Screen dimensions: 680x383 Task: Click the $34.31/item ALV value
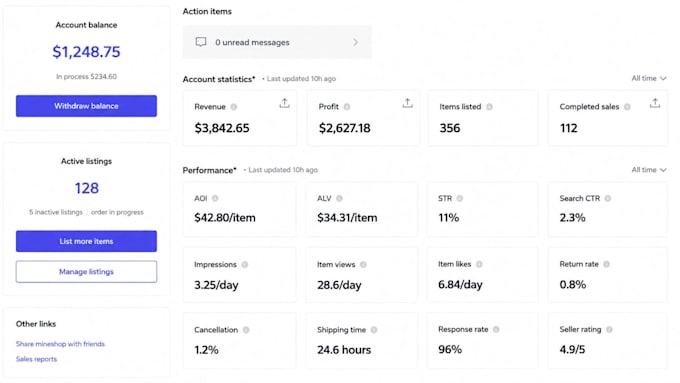coord(347,218)
